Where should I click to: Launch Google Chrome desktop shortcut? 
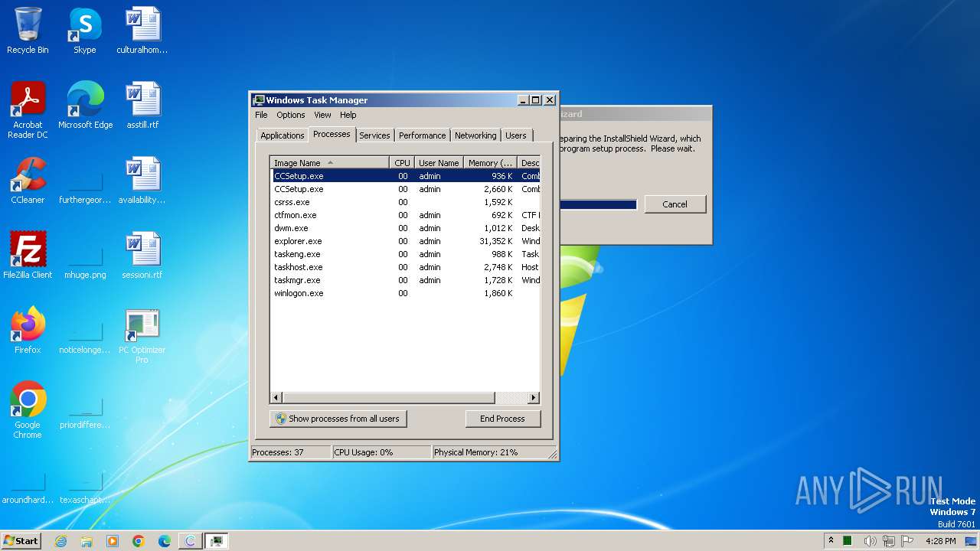click(28, 410)
